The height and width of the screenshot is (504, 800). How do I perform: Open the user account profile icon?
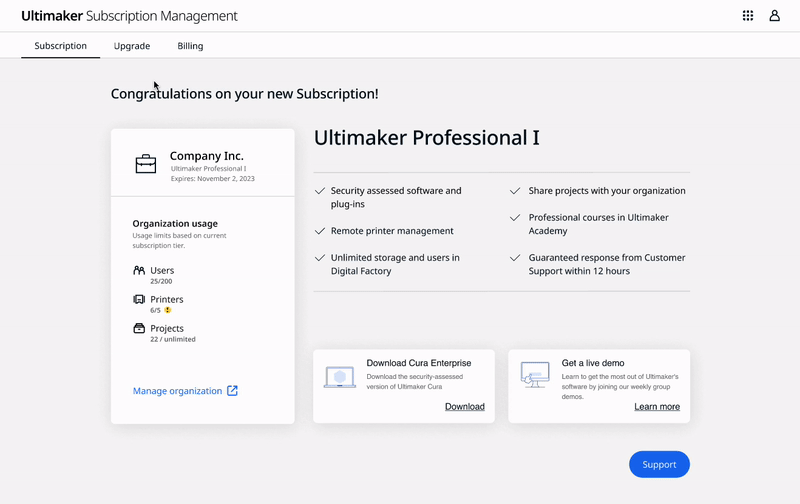(774, 16)
